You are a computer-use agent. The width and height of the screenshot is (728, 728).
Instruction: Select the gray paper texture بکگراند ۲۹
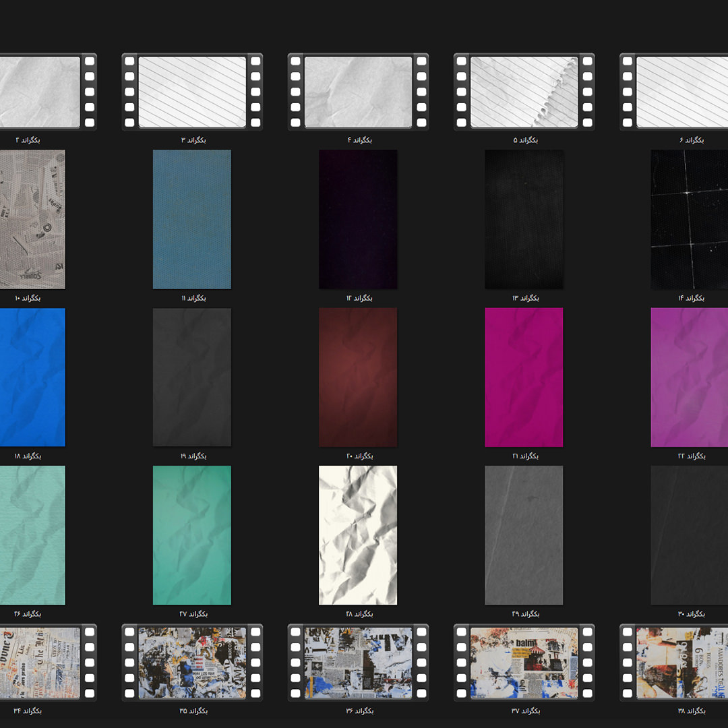pyautogui.click(x=524, y=535)
